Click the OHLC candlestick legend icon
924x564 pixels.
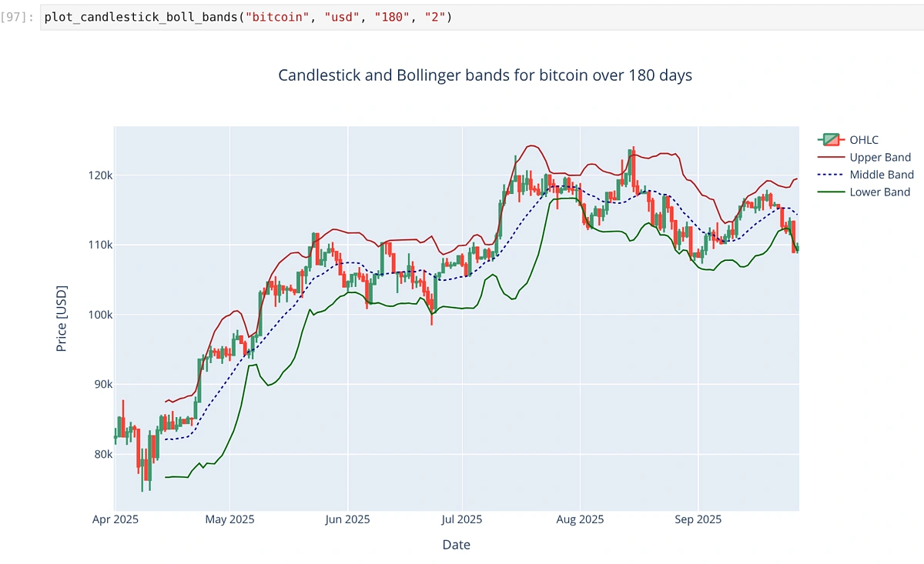831,139
